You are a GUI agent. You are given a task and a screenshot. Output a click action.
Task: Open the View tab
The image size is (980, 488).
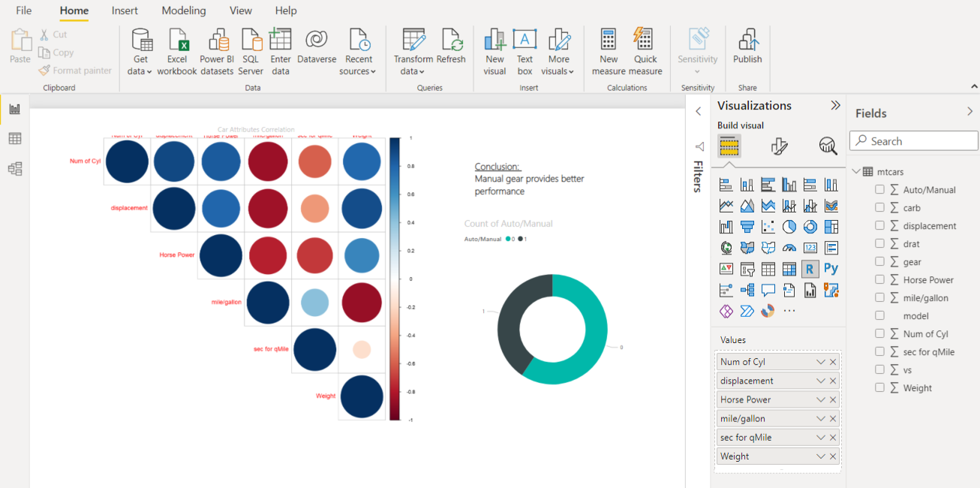coord(241,11)
